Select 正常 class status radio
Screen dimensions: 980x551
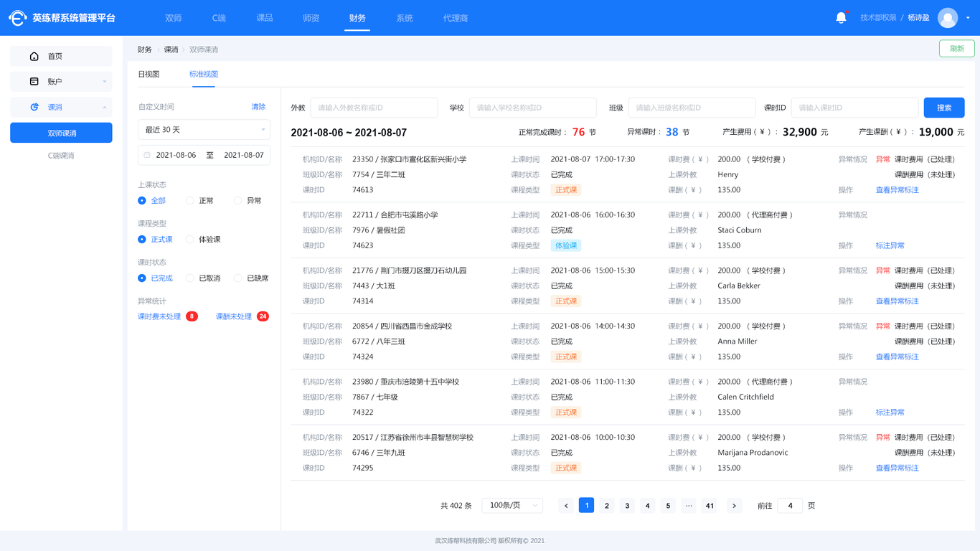pos(190,201)
